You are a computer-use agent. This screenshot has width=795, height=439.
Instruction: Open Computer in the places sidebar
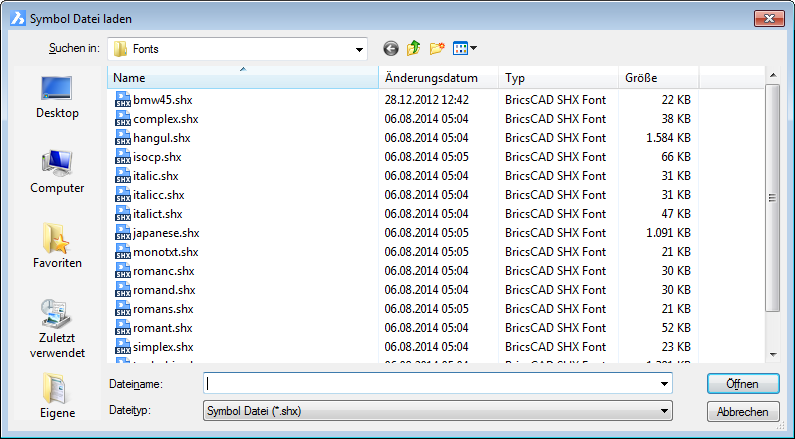(57, 172)
